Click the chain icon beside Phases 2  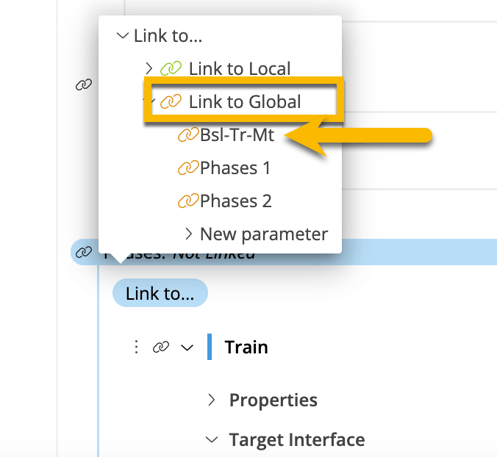[x=188, y=201]
